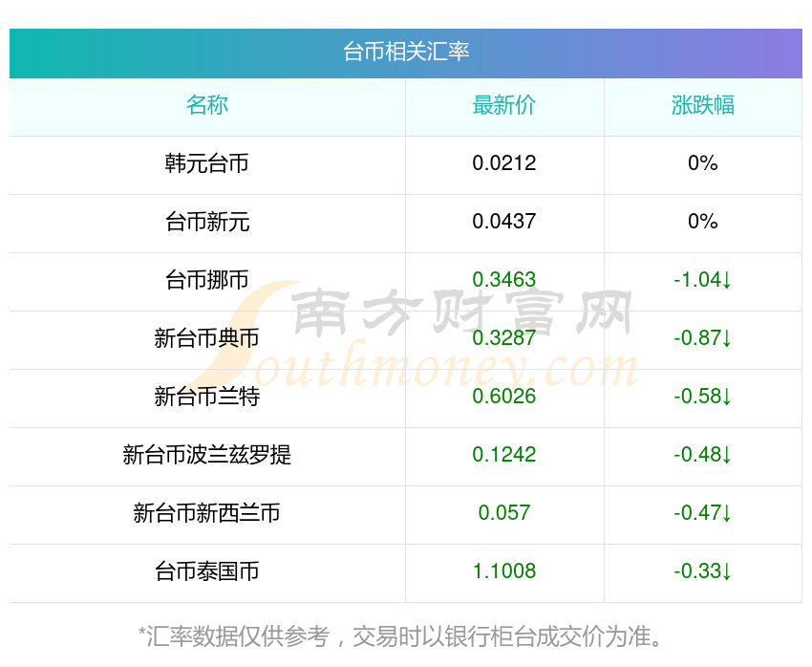This screenshot has height=667, width=812.
Task: Click the -0.48↓ change value
Action: point(703,455)
